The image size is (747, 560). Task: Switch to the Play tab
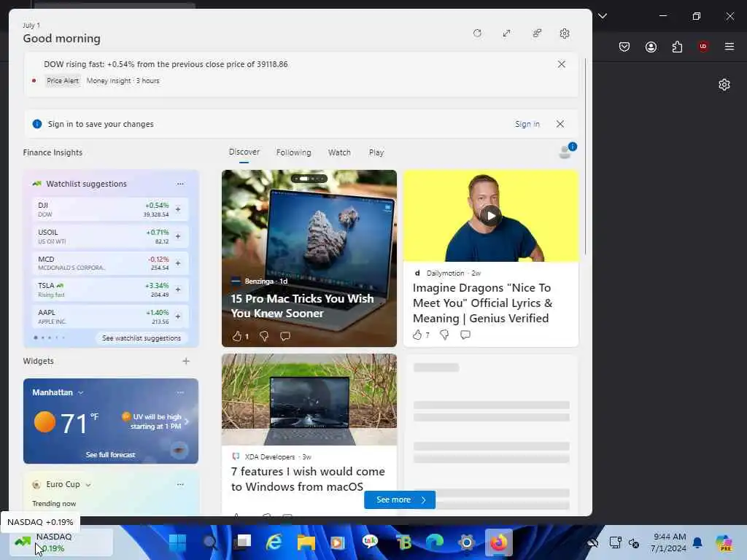pos(376,152)
